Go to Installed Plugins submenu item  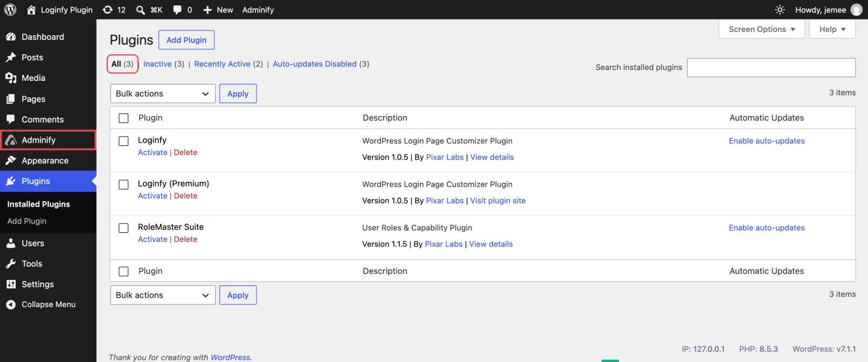(x=39, y=204)
